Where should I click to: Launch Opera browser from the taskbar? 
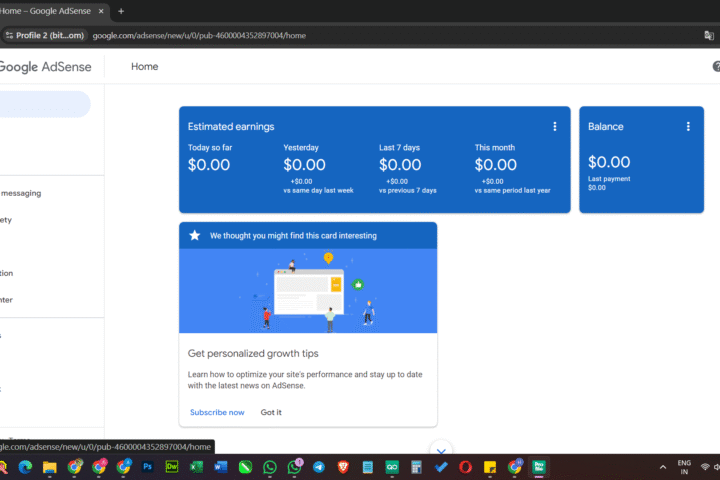tap(465, 467)
